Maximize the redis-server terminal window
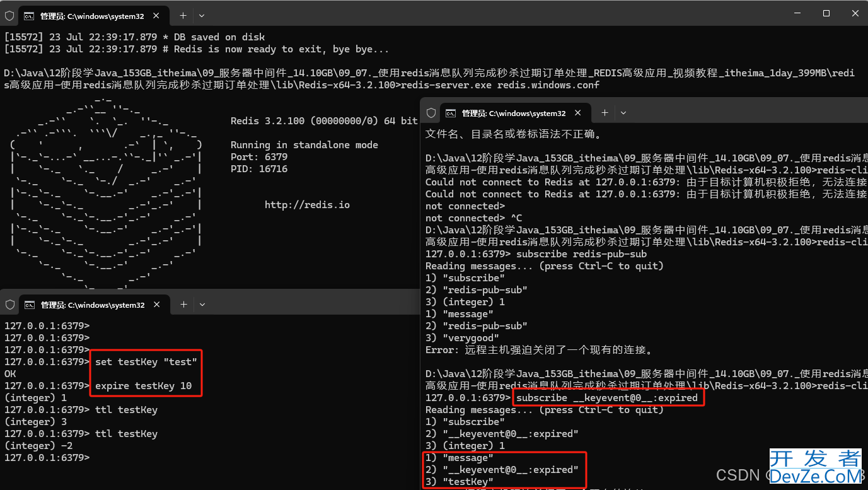Viewport: 868px width, 490px height. click(x=826, y=13)
